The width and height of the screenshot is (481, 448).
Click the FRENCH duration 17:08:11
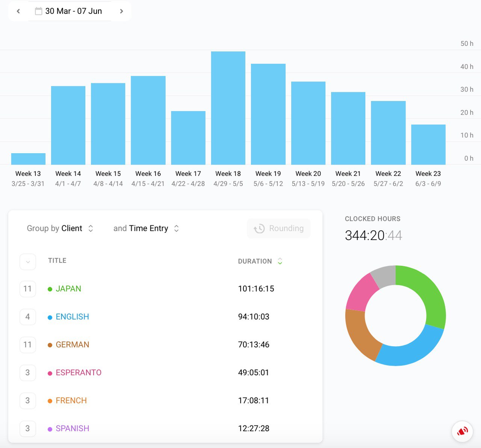click(x=254, y=401)
